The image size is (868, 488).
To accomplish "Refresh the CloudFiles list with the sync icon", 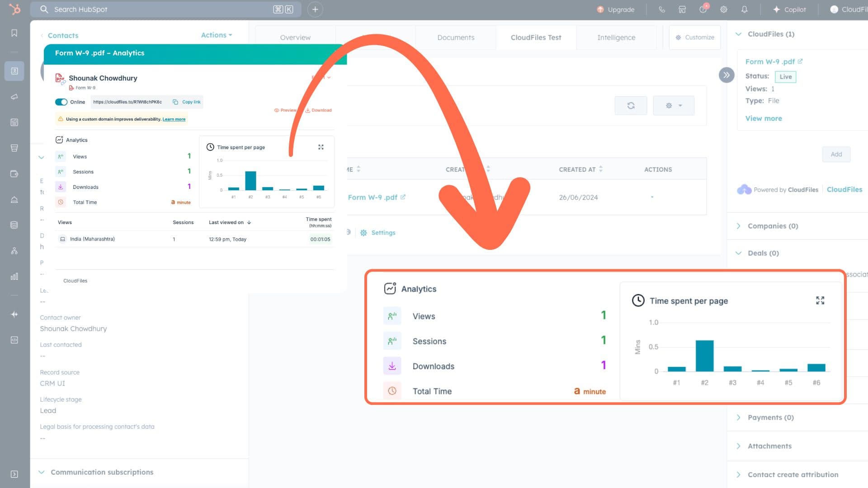I will [631, 105].
